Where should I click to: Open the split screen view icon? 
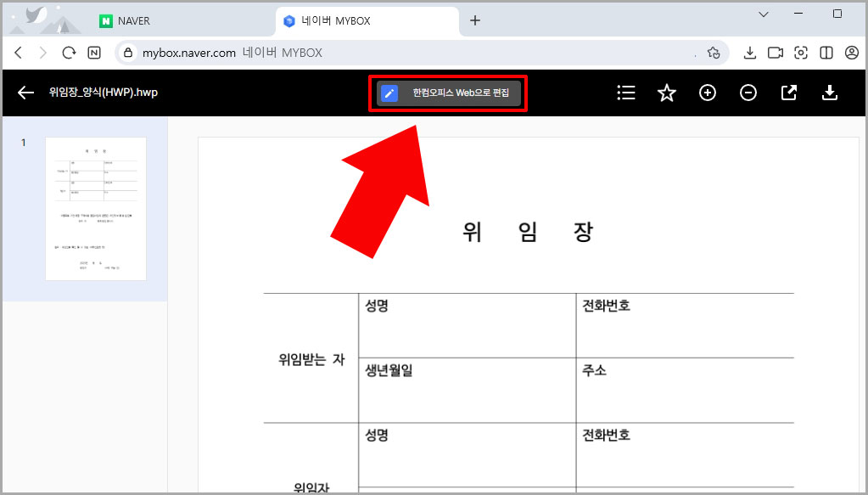(826, 52)
